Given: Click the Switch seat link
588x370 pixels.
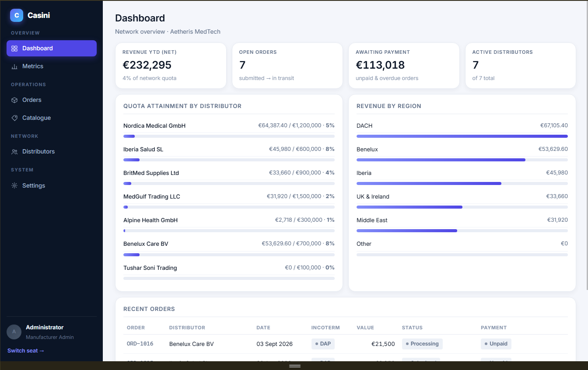Looking at the screenshot, I should pos(26,351).
